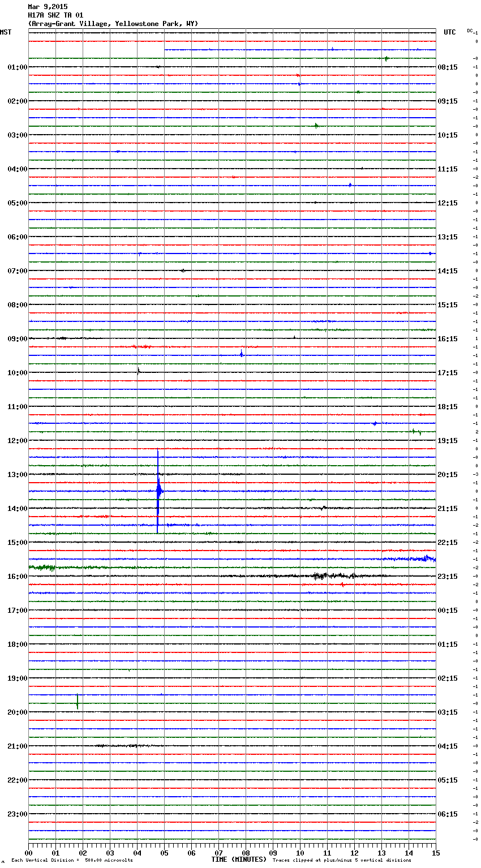Click the '10:15' UTC row label
Image resolution: width=481 pixels, height=868 pixels.
click(448, 135)
